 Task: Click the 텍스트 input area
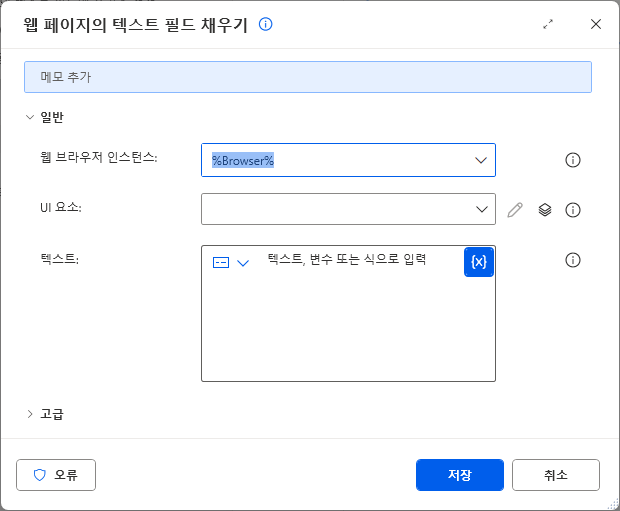pyautogui.click(x=348, y=313)
